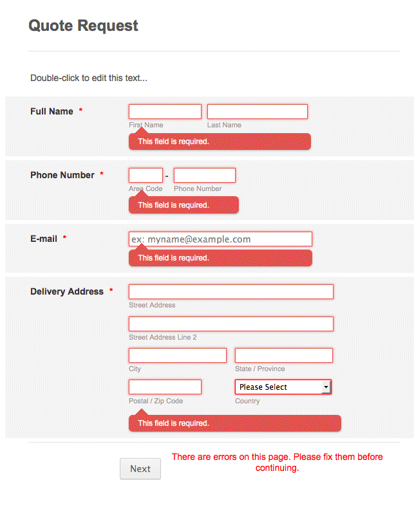
Task: Click the Delivery Address required error banner
Action: [234, 423]
